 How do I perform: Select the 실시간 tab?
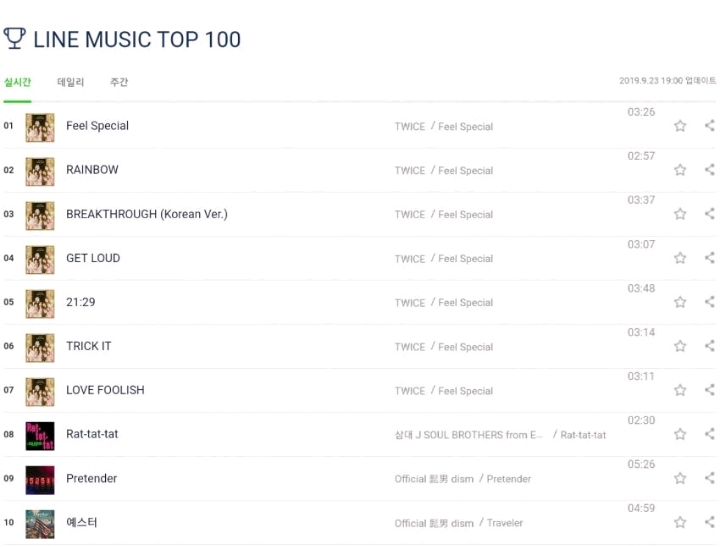click(x=17, y=82)
